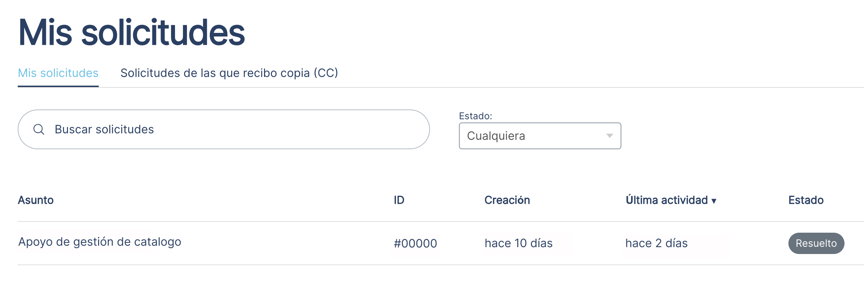Click the Estado dropdown arrow icon

[x=609, y=136]
